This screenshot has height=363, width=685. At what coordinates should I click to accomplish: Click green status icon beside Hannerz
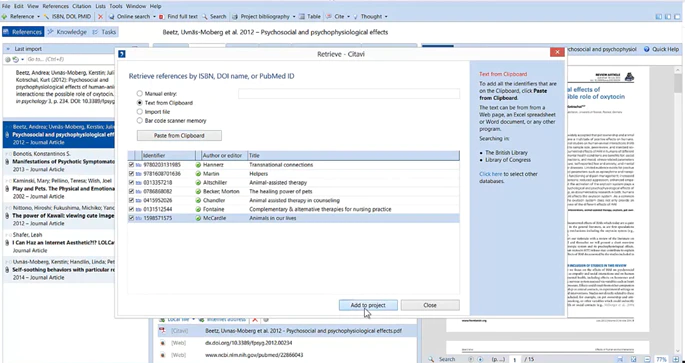198,165
